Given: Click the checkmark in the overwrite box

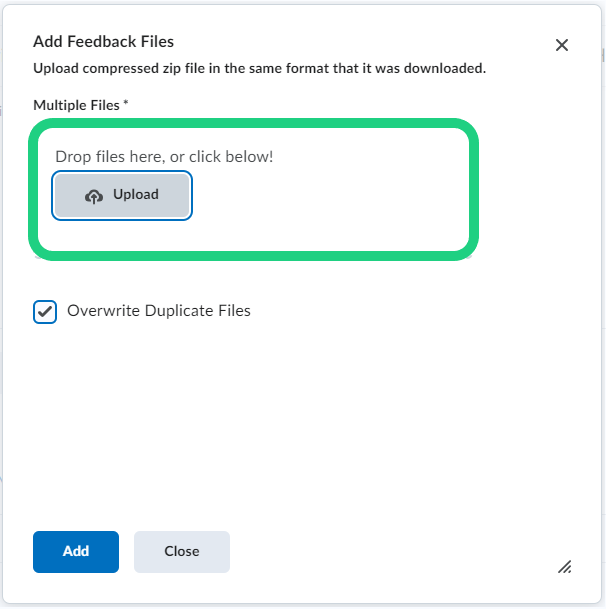Looking at the screenshot, I should click(46, 311).
